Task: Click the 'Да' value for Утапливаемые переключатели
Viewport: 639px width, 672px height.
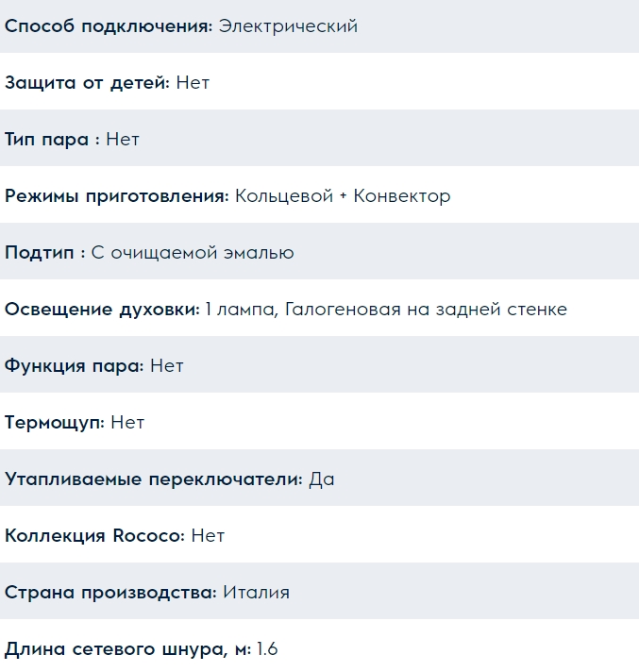Action: (322, 479)
